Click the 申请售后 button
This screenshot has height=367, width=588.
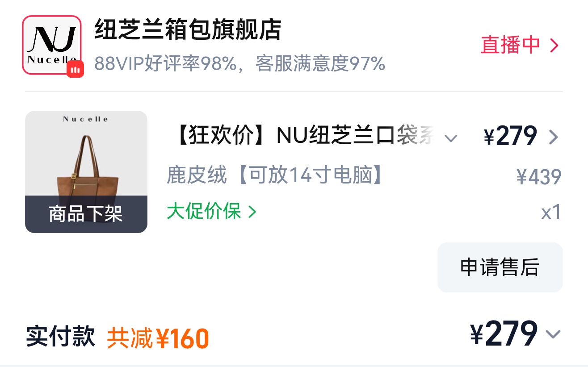[x=500, y=267]
